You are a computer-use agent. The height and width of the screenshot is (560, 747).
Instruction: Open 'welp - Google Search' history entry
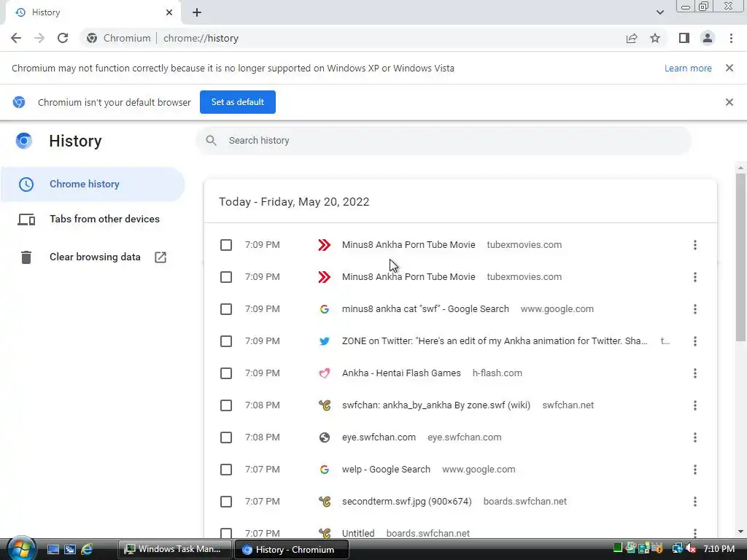[x=386, y=470]
